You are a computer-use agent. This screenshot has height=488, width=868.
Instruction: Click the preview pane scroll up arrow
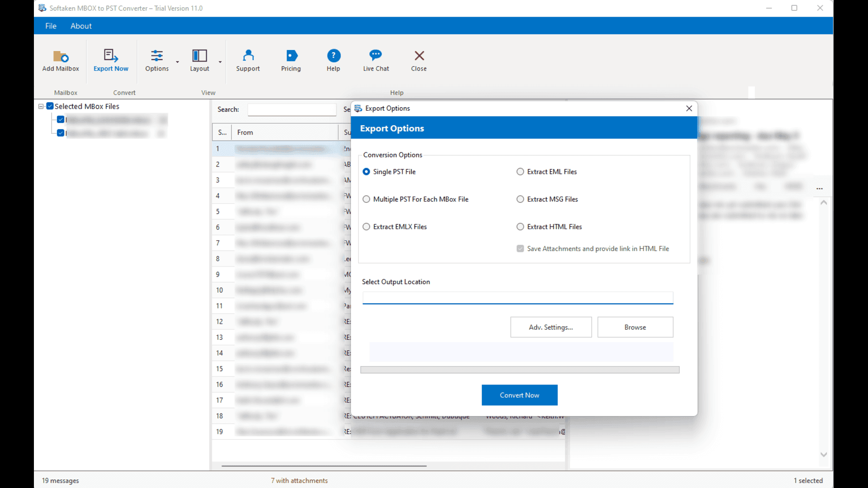pos(824,202)
